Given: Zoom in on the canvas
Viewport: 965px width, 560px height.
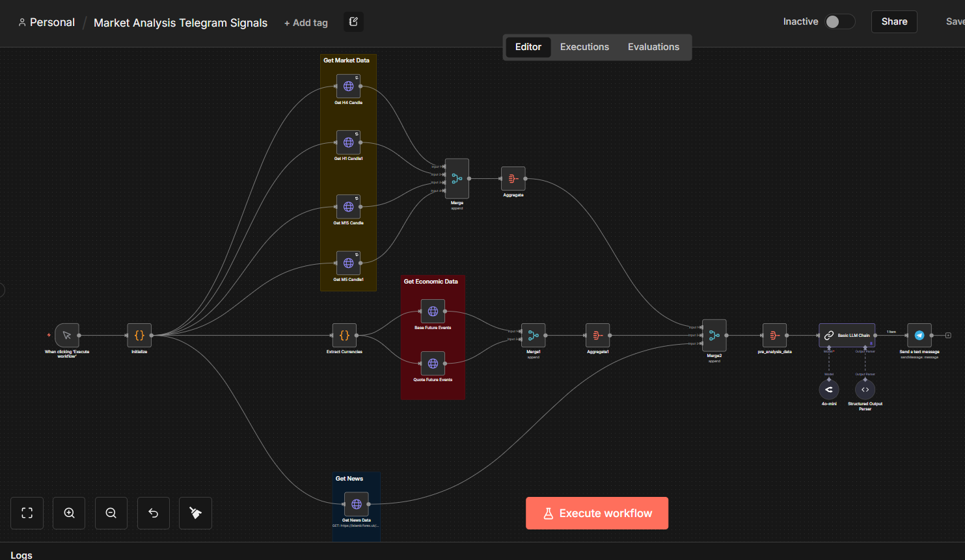Looking at the screenshot, I should [68, 513].
